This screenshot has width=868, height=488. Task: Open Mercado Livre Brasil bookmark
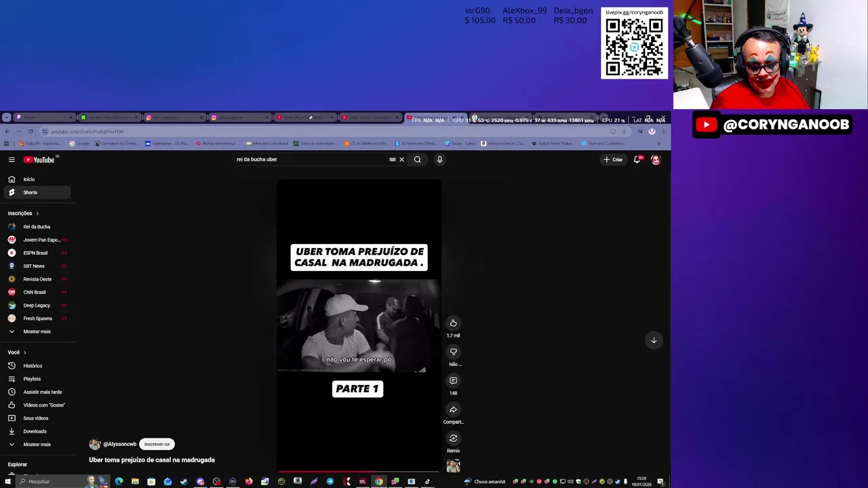pos(267,144)
